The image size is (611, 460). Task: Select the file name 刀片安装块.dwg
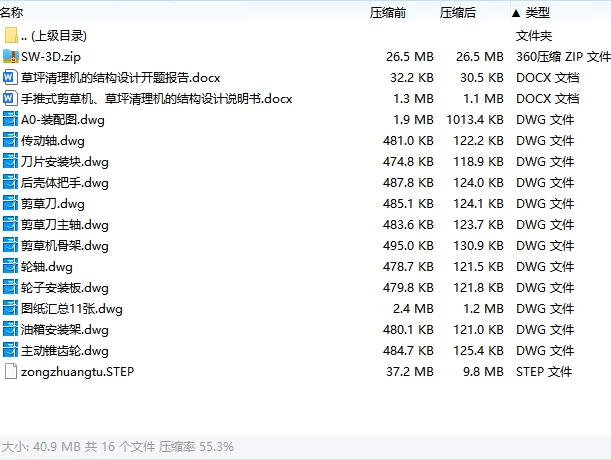[65, 162]
